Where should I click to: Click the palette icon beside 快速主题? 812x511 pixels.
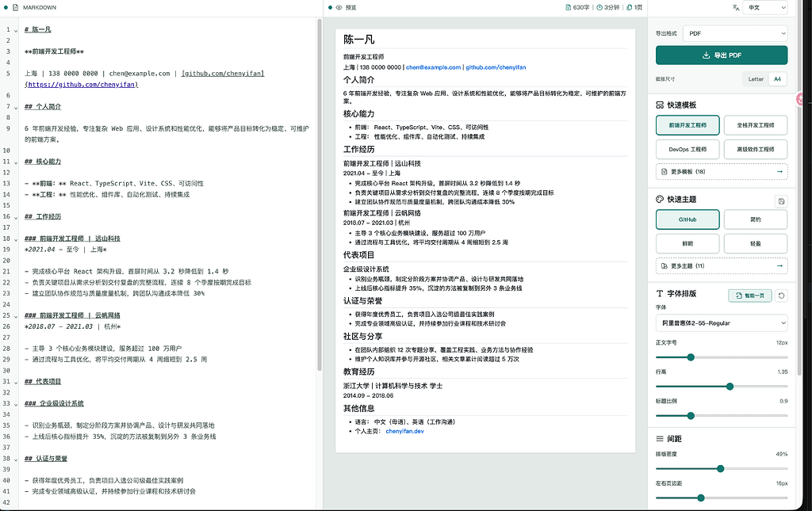[x=660, y=199]
